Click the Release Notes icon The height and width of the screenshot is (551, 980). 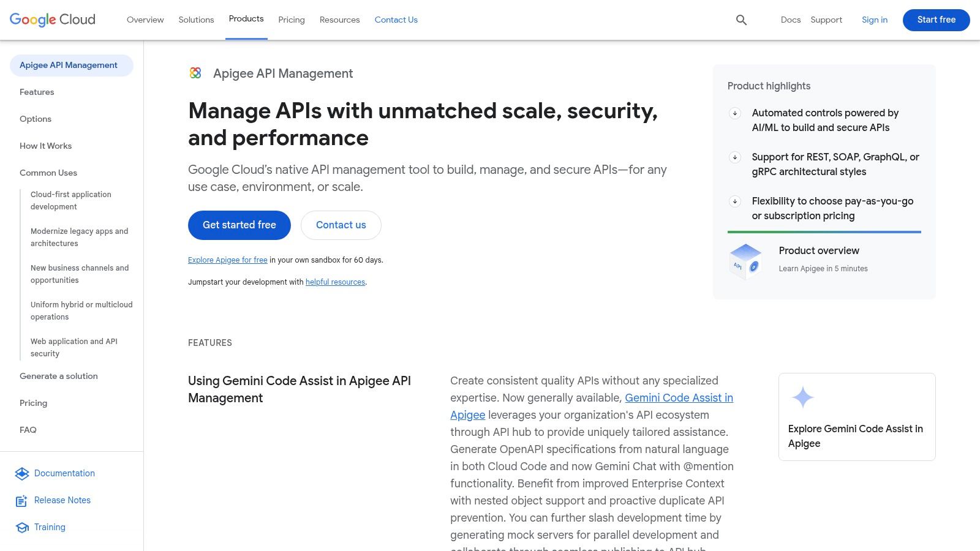tap(22, 500)
